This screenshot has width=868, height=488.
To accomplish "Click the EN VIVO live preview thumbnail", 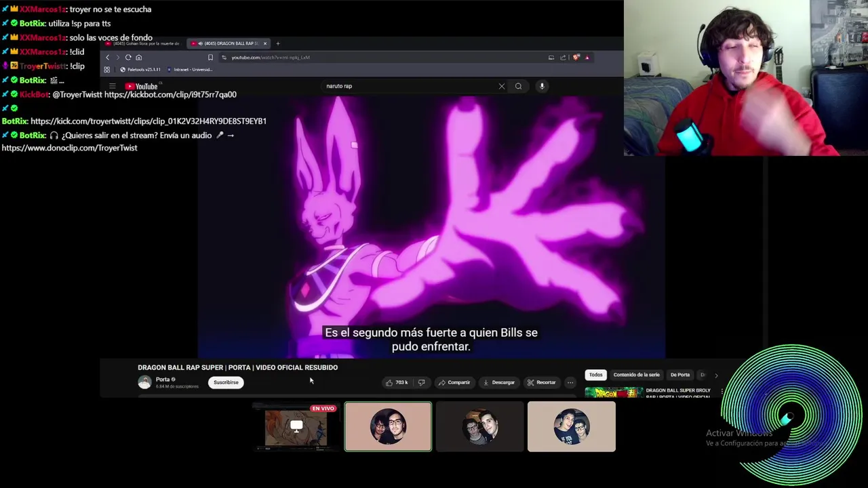I will (x=296, y=426).
